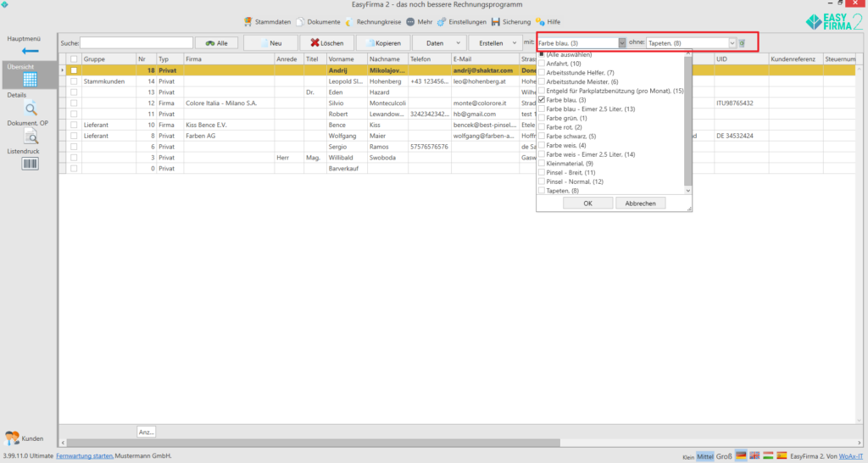Select cell leo@hohenberg.at
This screenshot has width=868, height=463.
(485, 81)
